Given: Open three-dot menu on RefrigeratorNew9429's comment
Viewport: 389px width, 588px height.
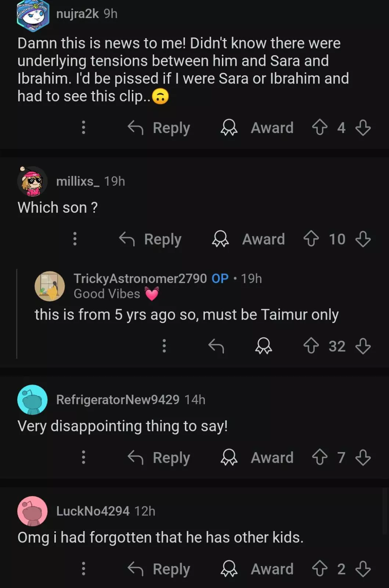Looking at the screenshot, I should coord(84,458).
